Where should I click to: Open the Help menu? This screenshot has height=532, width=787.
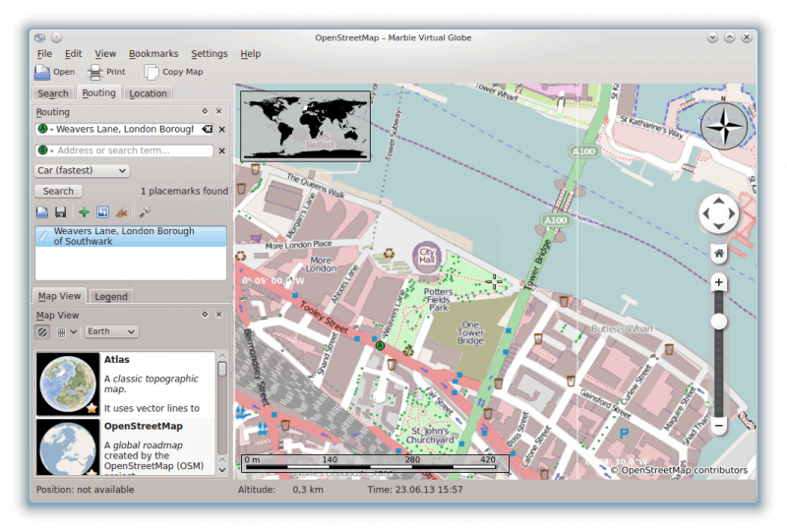pos(251,54)
